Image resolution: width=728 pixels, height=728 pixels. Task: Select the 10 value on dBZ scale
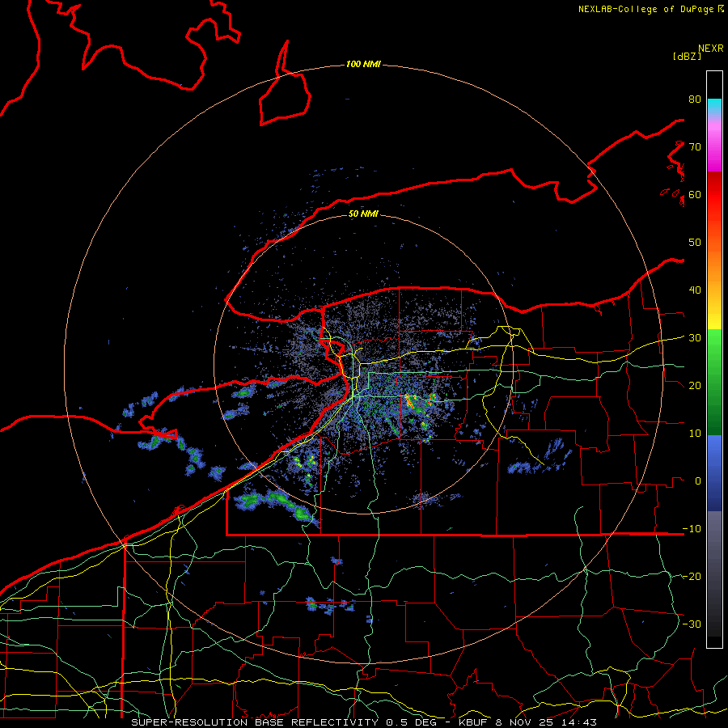tap(695, 434)
